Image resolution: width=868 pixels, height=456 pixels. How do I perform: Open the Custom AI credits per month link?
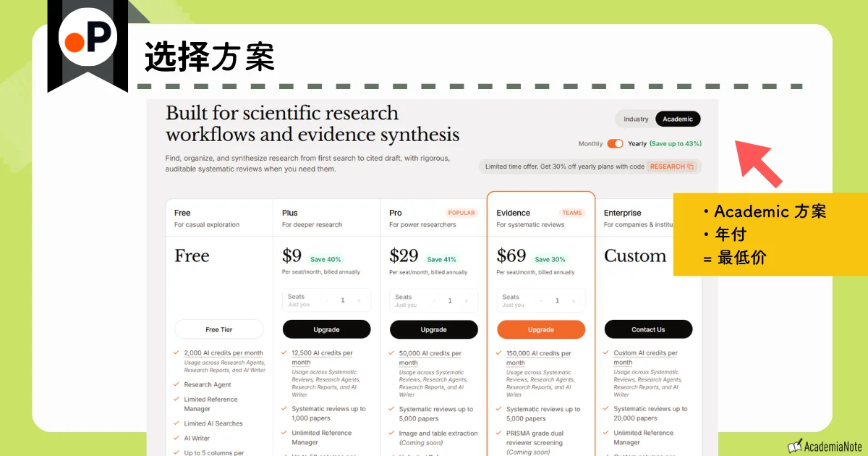click(x=645, y=358)
